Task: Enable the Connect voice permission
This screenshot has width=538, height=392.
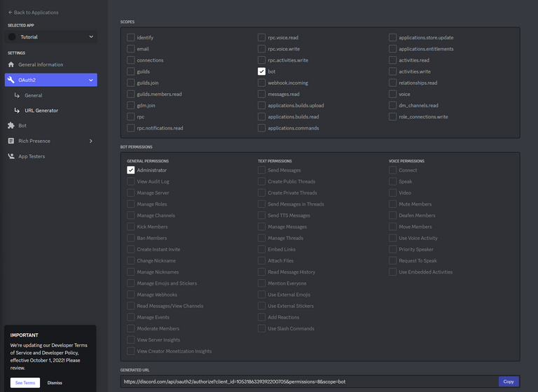Action: tap(392, 170)
